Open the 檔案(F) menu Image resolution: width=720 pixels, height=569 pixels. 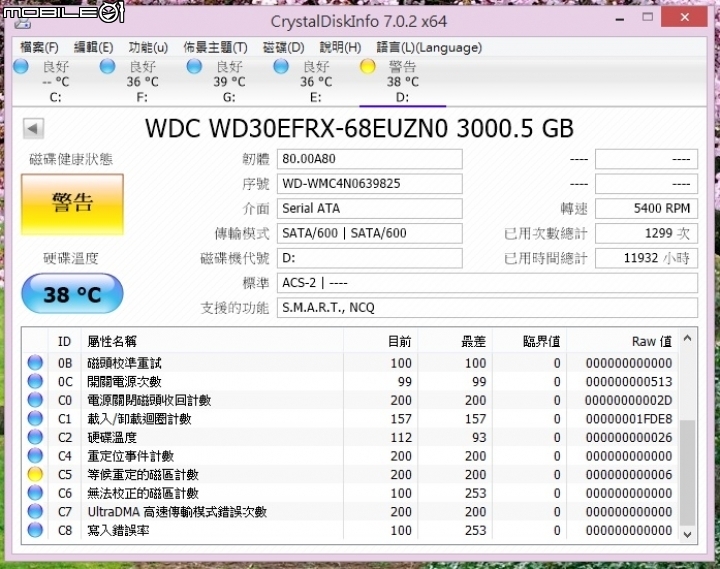click(x=39, y=47)
